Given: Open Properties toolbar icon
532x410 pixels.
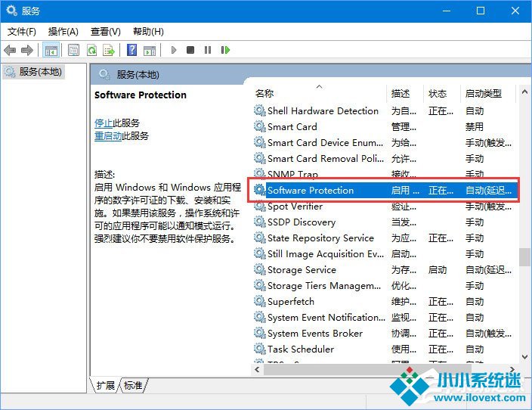Looking at the screenshot, I should [x=73, y=50].
